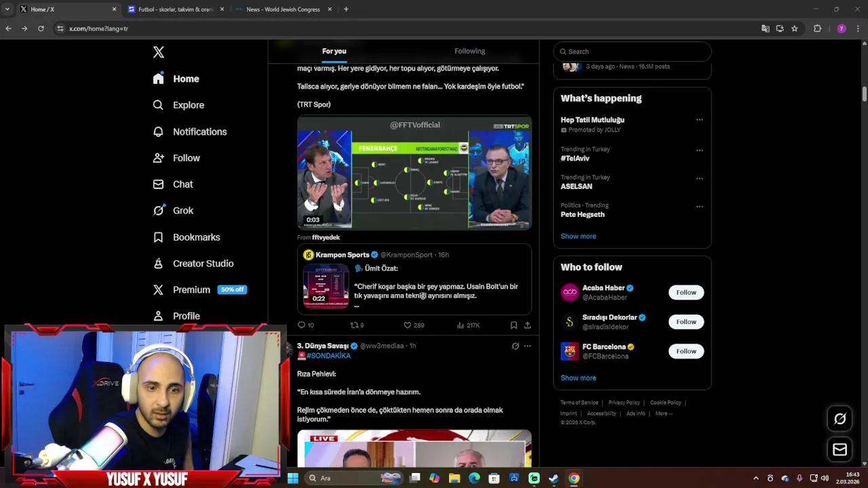This screenshot has height=488, width=868.
Task: Click the X search field
Action: [x=632, y=52]
